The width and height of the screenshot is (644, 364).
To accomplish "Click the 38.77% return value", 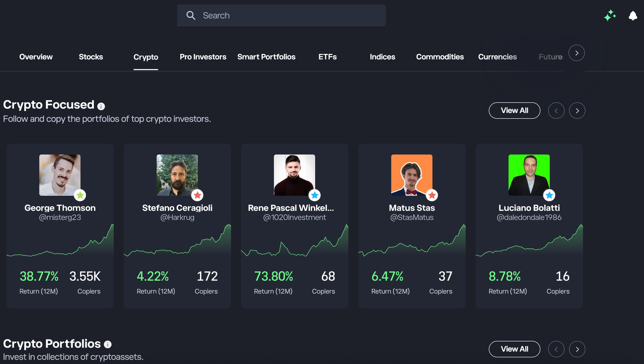I will (x=39, y=276).
